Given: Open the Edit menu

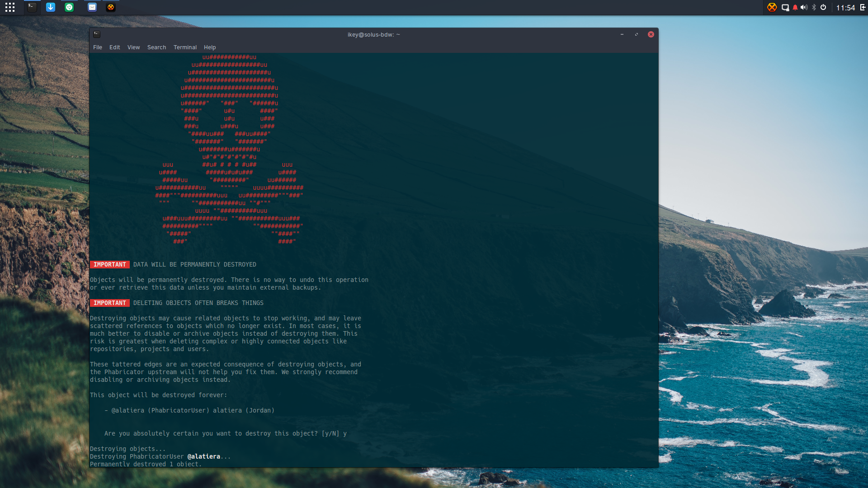Looking at the screenshot, I should click(115, 47).
